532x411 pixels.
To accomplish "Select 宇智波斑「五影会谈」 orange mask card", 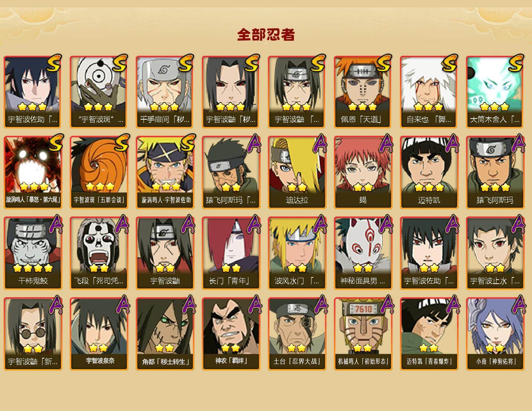I will [x=99, y=172].
